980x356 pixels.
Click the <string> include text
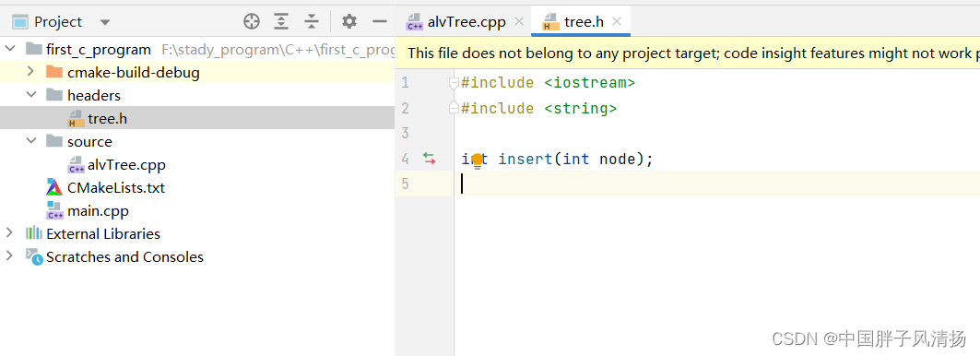pos(581,108)
